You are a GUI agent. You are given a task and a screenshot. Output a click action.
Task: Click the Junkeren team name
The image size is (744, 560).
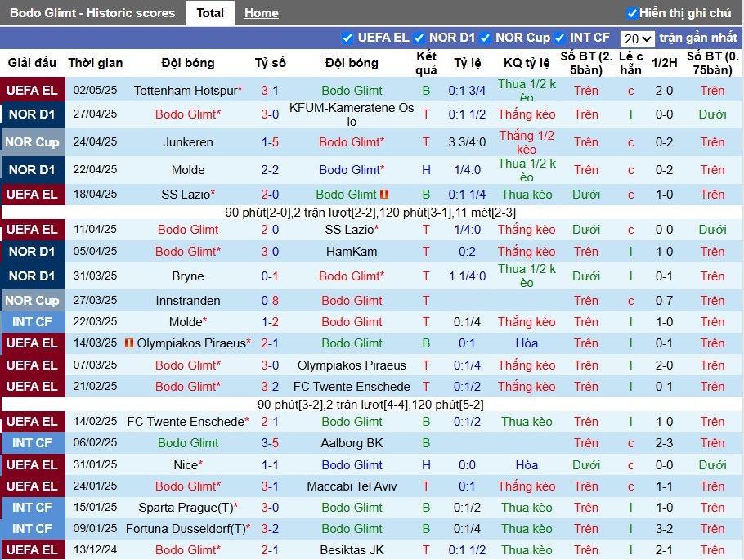pyautogui.click(x=188, y=142)
